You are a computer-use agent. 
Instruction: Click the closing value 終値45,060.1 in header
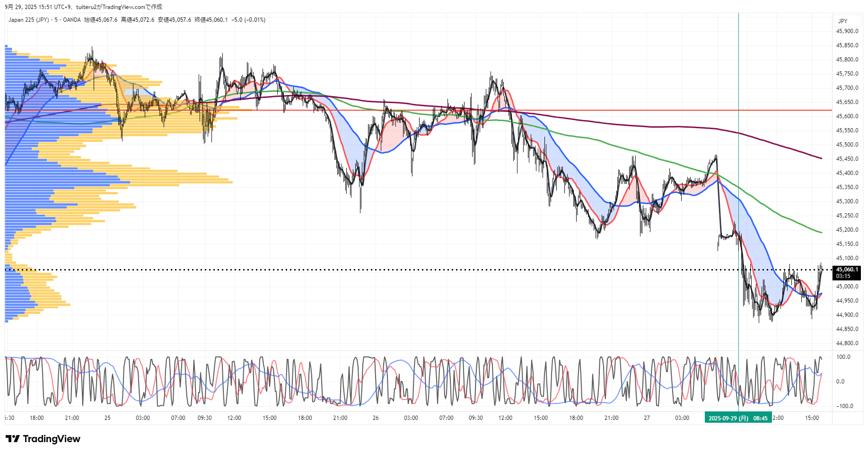coord(211,20)
